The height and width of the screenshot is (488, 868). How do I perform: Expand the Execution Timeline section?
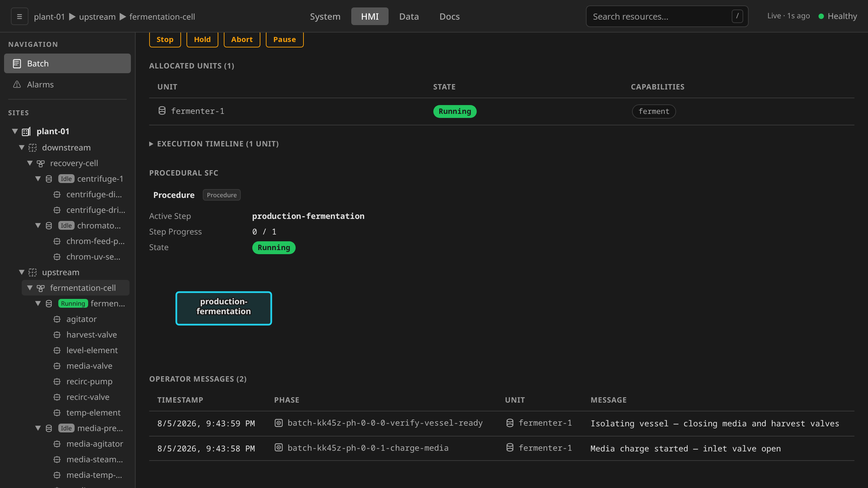click(x=214, y=144)
